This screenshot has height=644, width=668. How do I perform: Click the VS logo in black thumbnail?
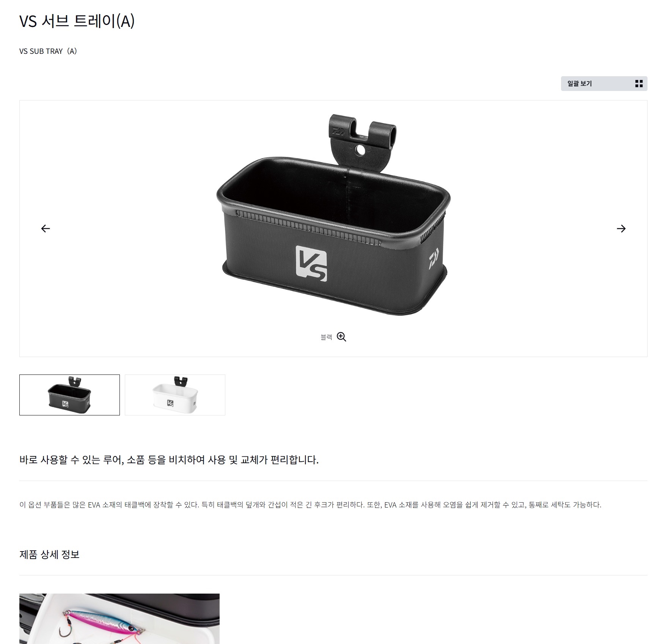pos(65,404)
